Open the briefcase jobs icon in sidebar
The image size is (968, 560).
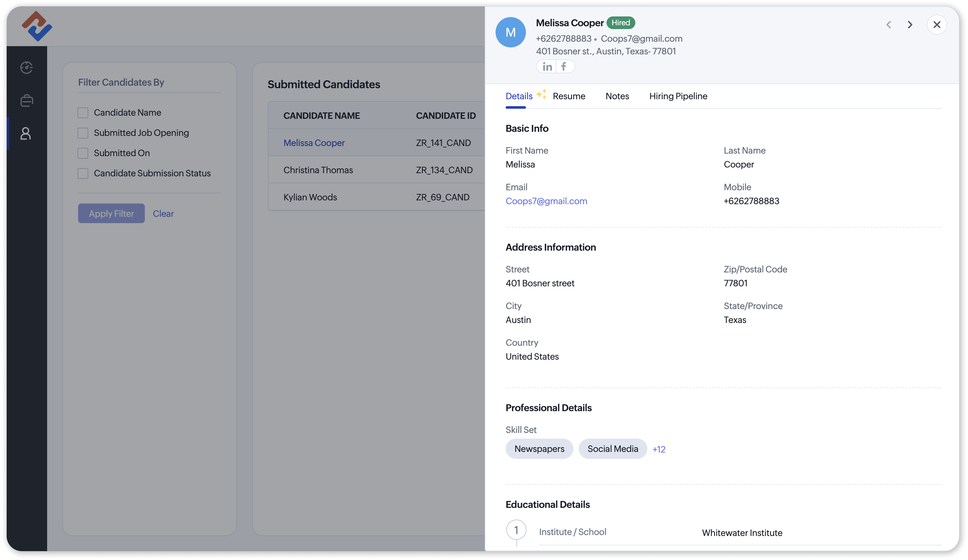[x=27, y=100]
